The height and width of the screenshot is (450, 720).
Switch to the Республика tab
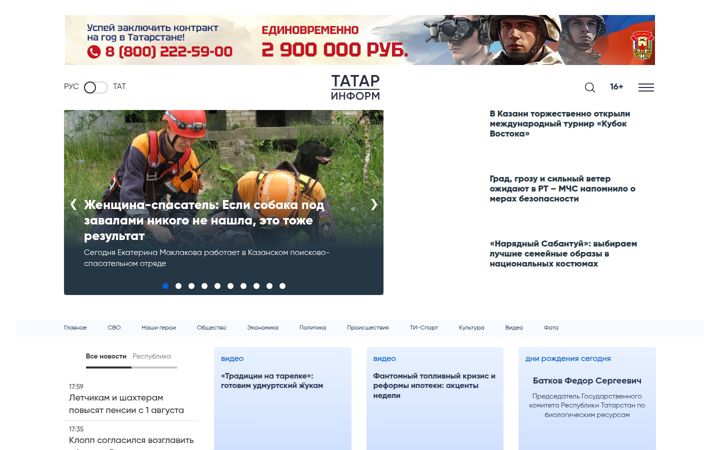[152, 356]
